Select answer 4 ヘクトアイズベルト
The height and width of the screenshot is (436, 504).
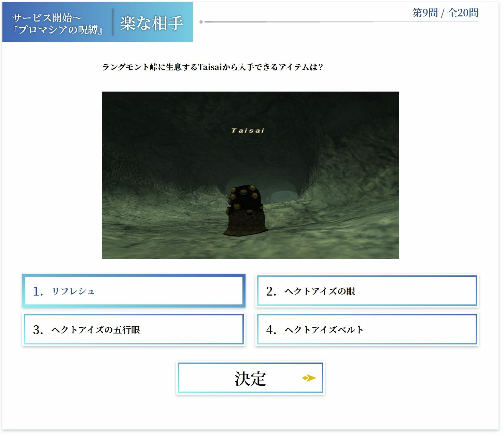click(367, 329)
